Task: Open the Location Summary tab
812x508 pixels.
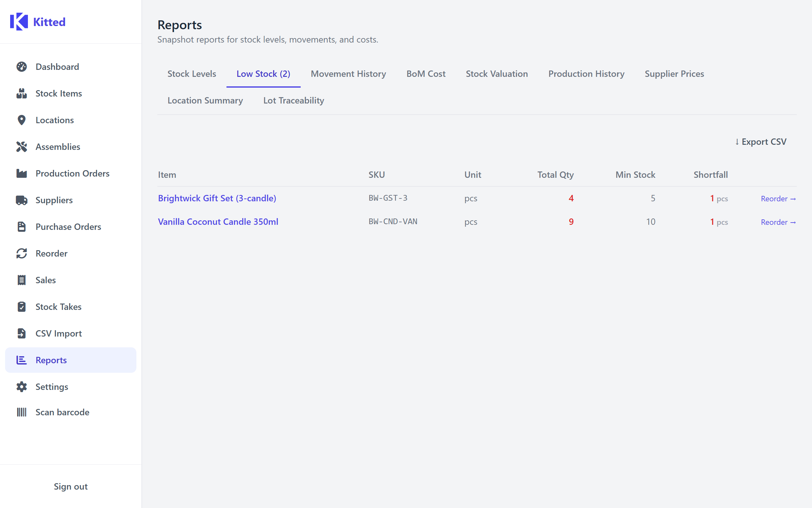Action: [x=205, y=100]
